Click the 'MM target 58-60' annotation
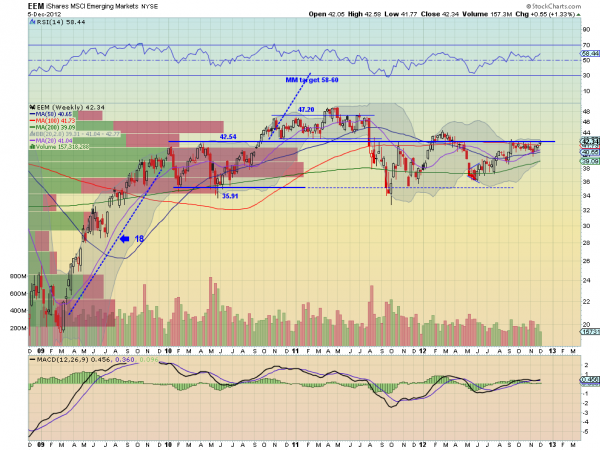Image resolution: width=600 pixels, height=450 pixels. coord(312,80)
